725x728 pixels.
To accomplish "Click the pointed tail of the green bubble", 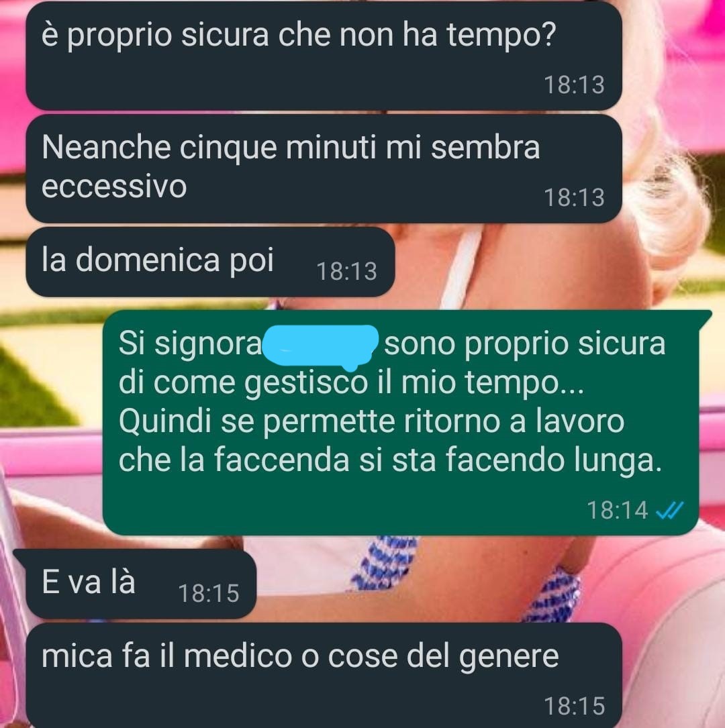I will point(705,317).
